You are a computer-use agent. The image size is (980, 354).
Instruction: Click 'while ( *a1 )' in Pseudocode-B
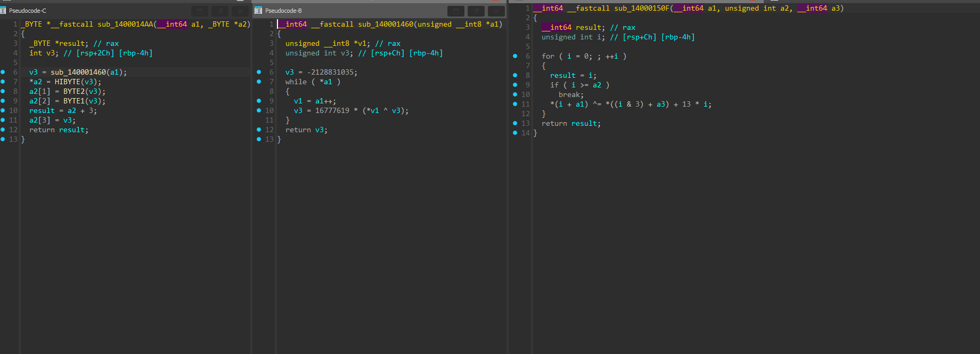point(313,82)
